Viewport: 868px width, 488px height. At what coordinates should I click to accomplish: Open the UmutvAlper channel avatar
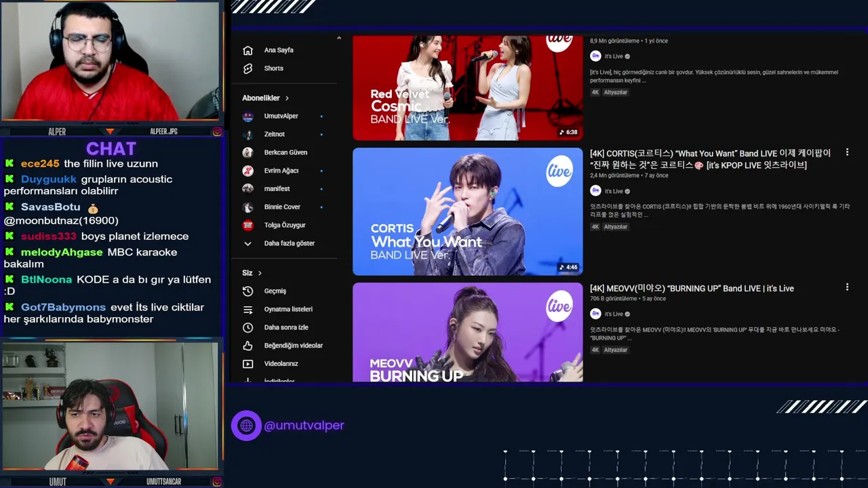click(x=248, y=116)
